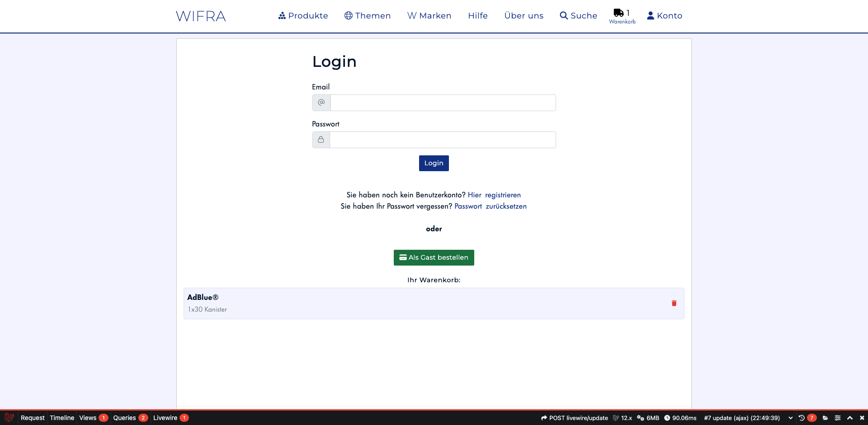
Task: Open debugbar folder icon for stored requests
Action: coord(825,418)
